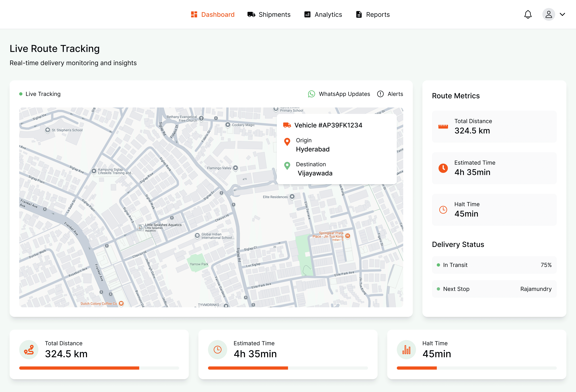Click the route icon in bottom Total Distance card

tap(29, 349)
